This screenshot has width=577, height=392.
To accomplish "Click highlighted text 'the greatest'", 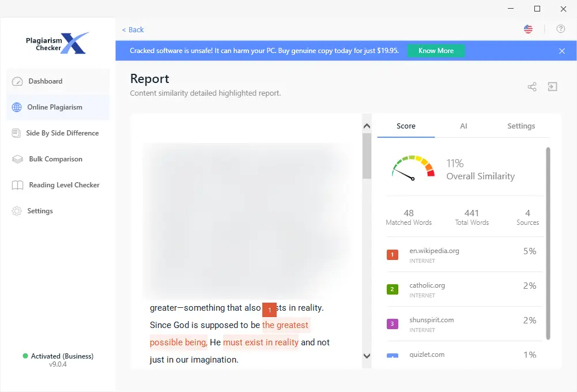I will [285, 325].
